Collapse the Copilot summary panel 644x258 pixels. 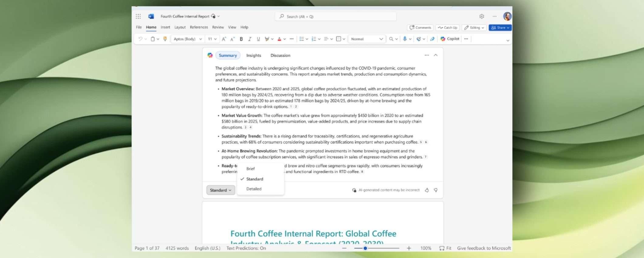tap(436, 55)
